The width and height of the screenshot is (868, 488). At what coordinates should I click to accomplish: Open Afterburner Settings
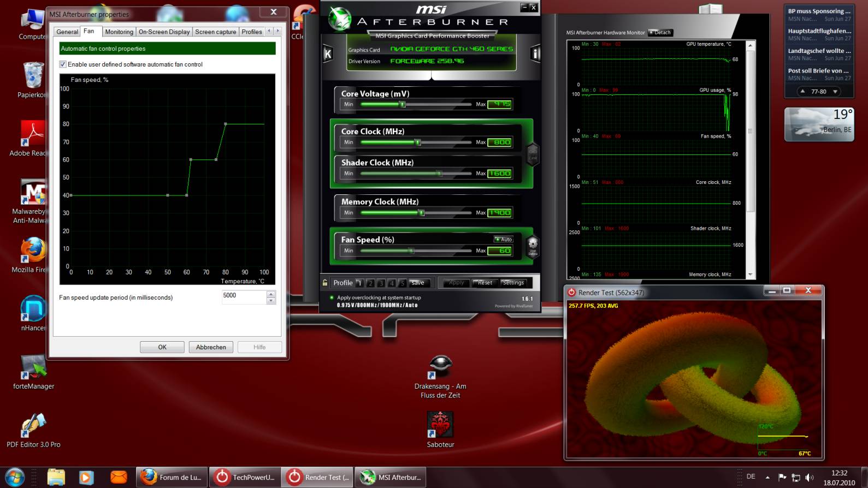[x=513, y=283]
